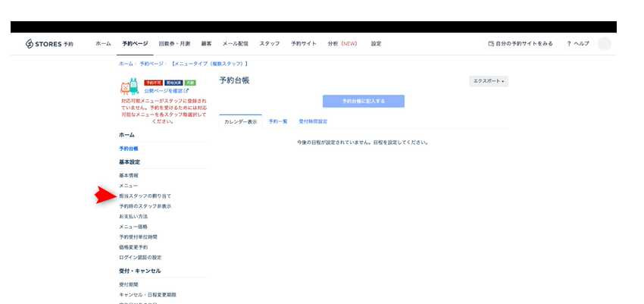Click お支払い方法 in the sidebar

coord(132,216)
